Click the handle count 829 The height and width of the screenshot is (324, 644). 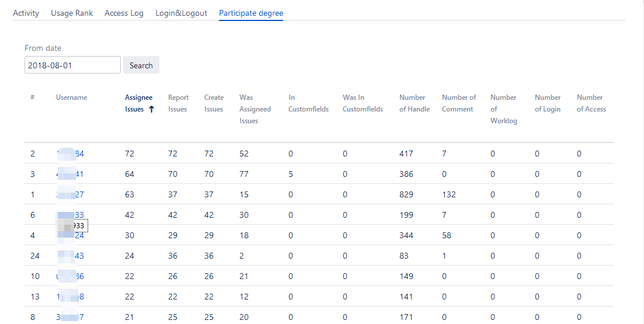[406, 194]
